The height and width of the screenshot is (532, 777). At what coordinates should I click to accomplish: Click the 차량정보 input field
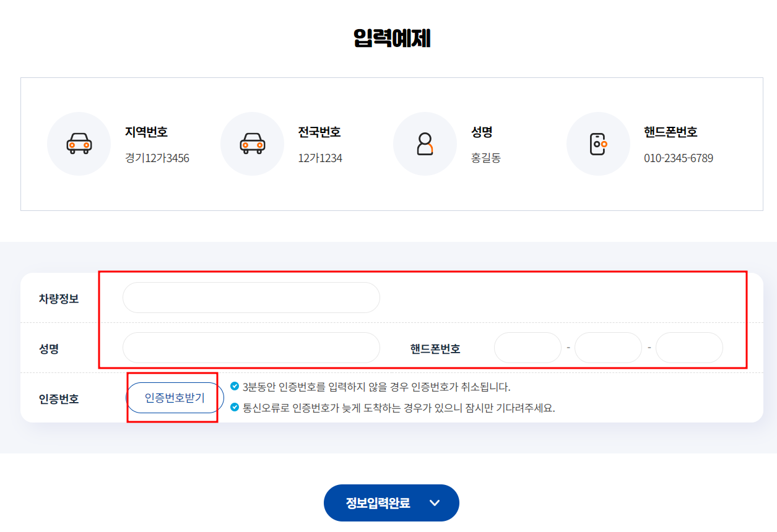[x=251, y=298]
